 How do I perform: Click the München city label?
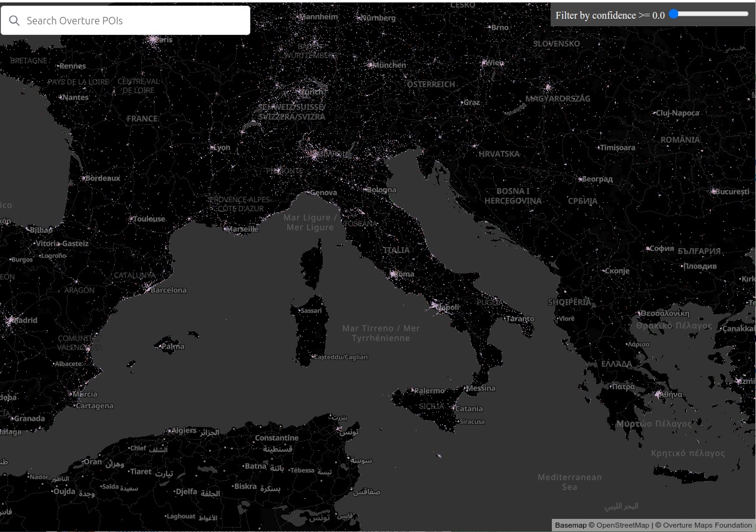(389, 65)
